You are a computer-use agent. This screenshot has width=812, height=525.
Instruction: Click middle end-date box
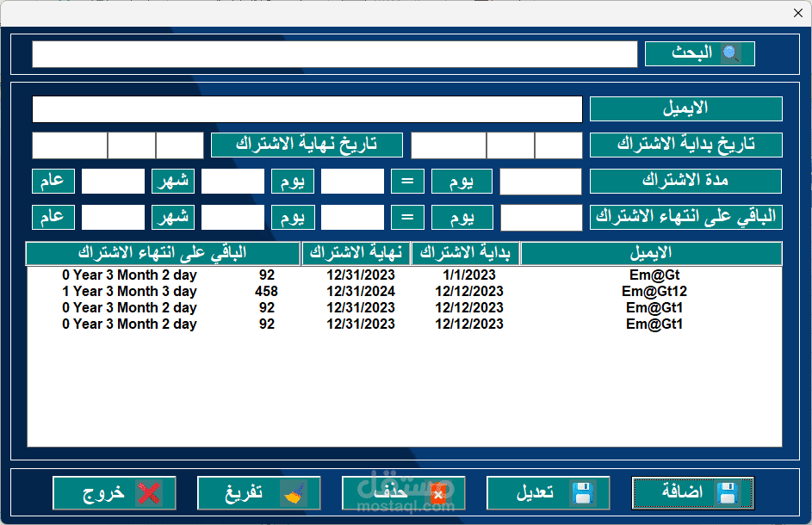click(132, 145)
